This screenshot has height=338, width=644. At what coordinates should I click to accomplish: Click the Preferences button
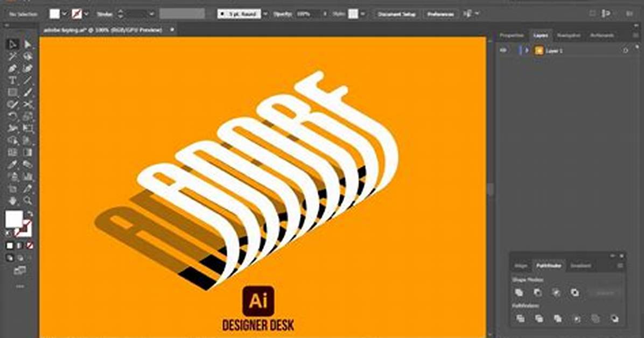click(440, 14)
